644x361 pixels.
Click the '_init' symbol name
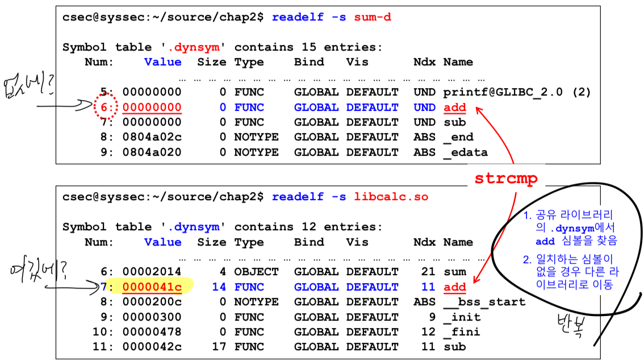pos(462,317)
